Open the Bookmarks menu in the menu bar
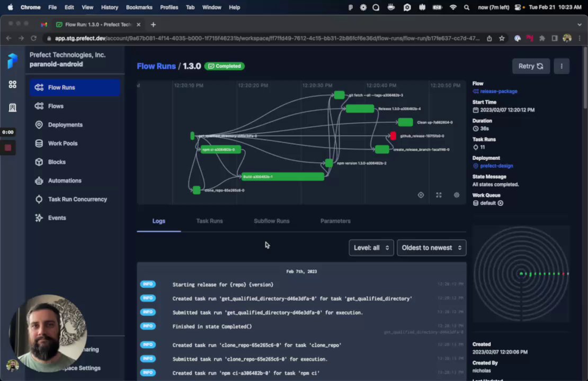 click(x=139, y=7)
